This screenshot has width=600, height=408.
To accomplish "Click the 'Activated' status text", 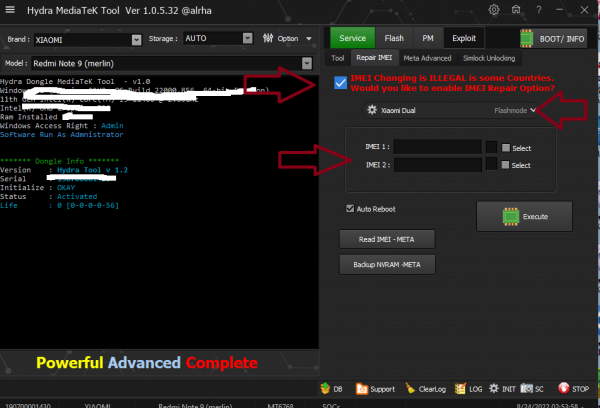I will (77, 196).
